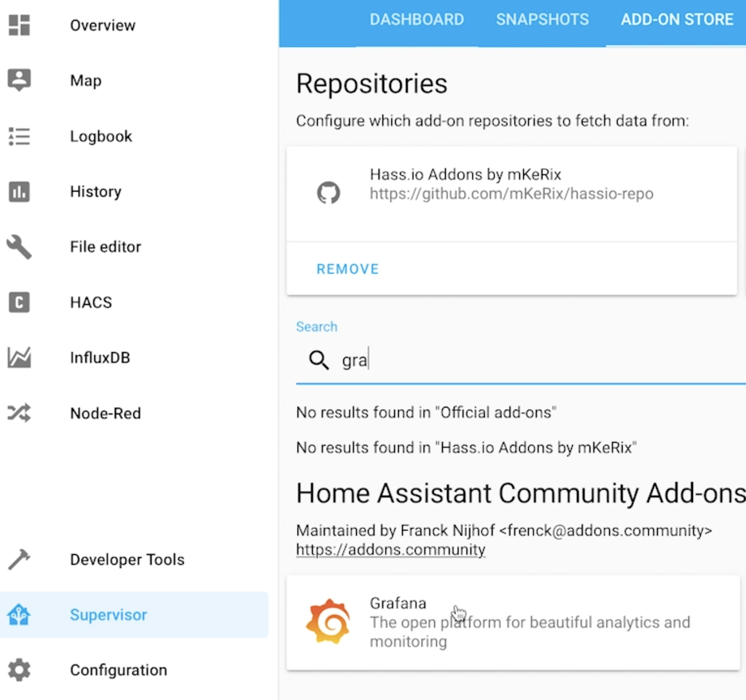Screen dimensions: 746x700
Task: Open File editor from sidebar
Action: click(134, 247)
